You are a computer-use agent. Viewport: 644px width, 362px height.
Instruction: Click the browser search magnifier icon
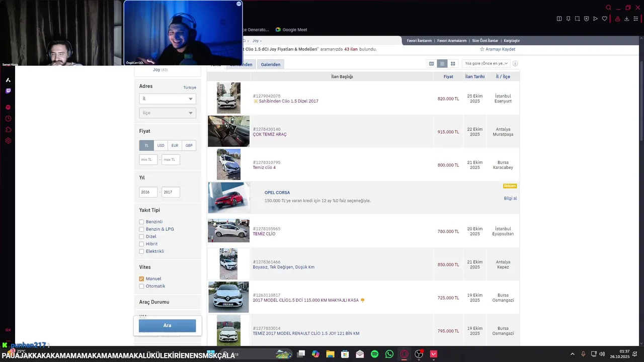click(x=608, y=8)
